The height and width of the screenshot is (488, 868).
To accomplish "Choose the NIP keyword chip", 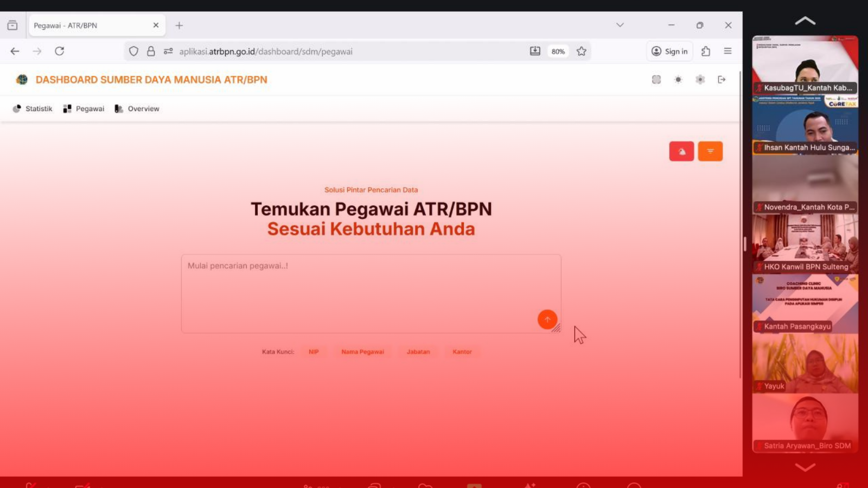I will (x=314, y=352).
